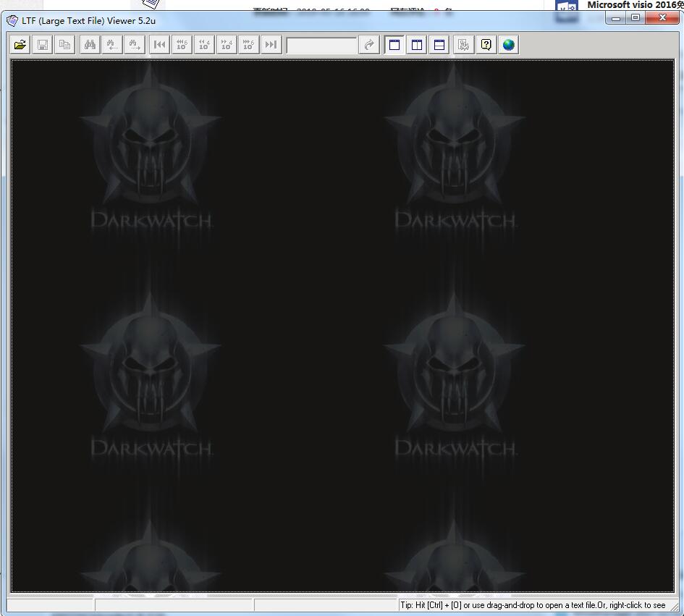Open Find with the binoculars icon
Viewport: 684px width, 616px height.
[90, 45]
